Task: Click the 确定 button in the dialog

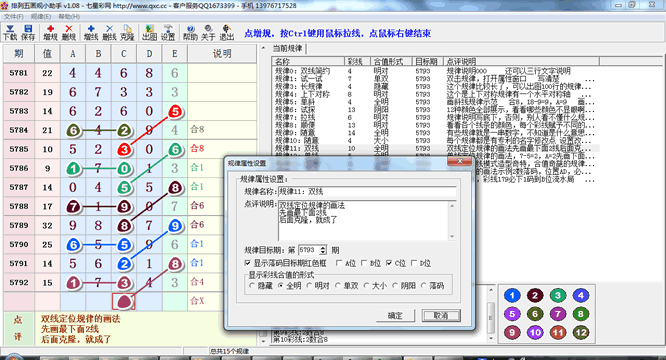Action: 395,315
